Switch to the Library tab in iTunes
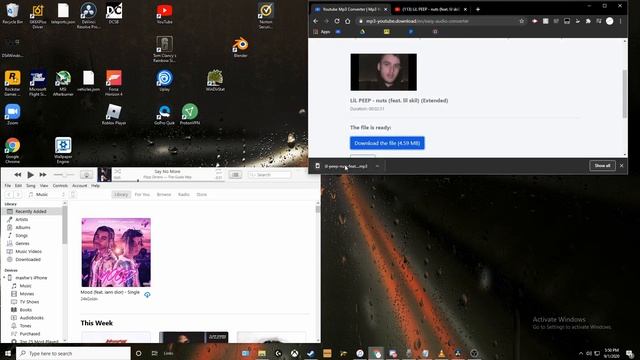The width and height of the screenshot is (640, 360). tap(121, 195)
